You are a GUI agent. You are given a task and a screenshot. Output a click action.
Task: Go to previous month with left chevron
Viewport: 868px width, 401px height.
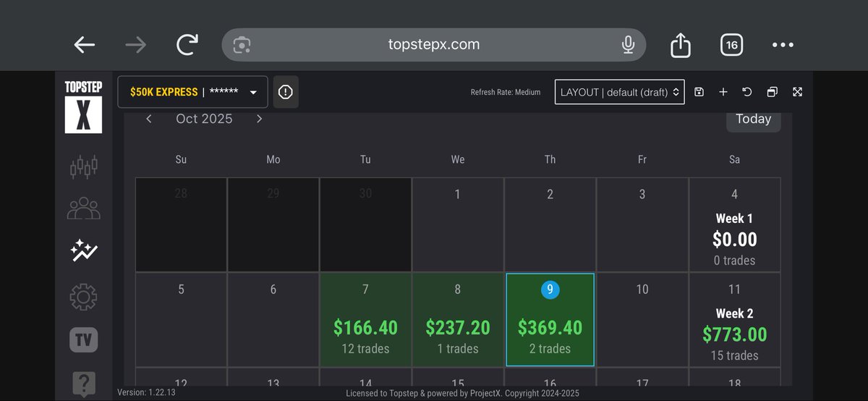click(x=149, y=119)
